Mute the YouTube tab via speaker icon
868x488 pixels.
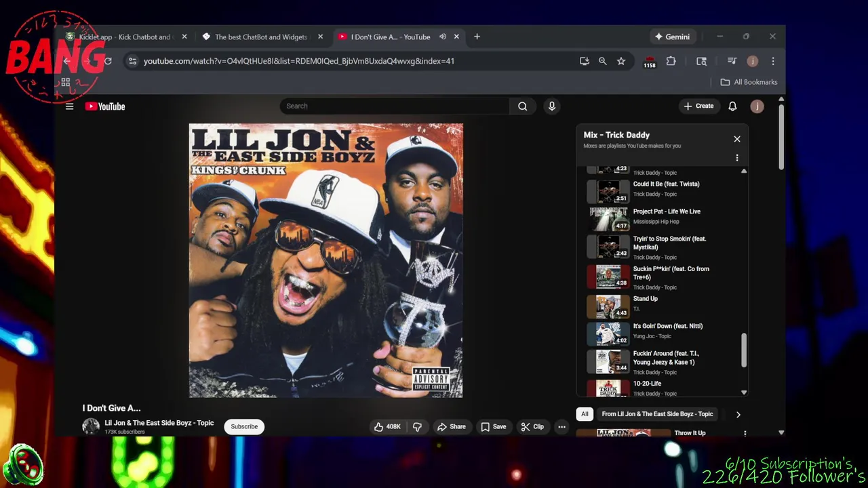coord(442,37)
